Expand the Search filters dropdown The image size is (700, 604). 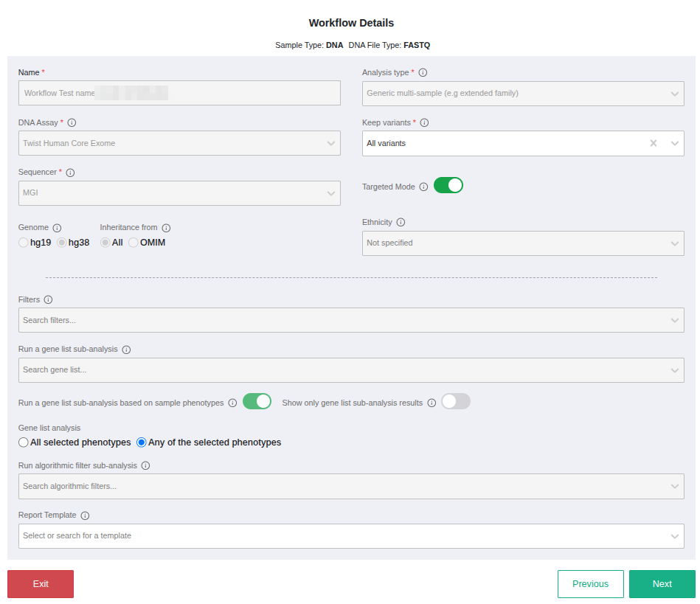[x=350, y=320]
